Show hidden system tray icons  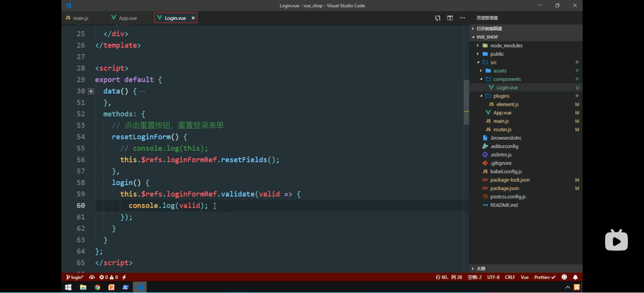point(568,287)
